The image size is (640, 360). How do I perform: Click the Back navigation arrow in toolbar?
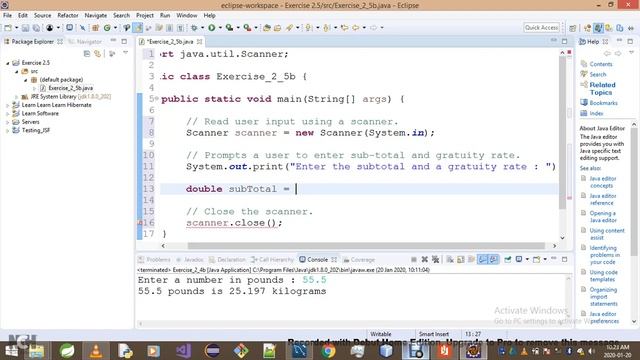pyautogui.click(x=356, y=28)
